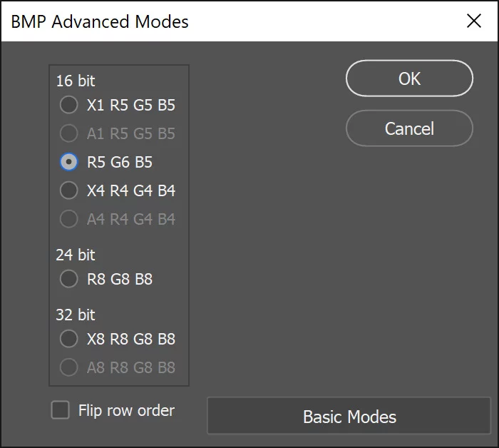
Task: Choose the R5 G6 B5 16-bit mode
Action: click(x=68, y=163)
